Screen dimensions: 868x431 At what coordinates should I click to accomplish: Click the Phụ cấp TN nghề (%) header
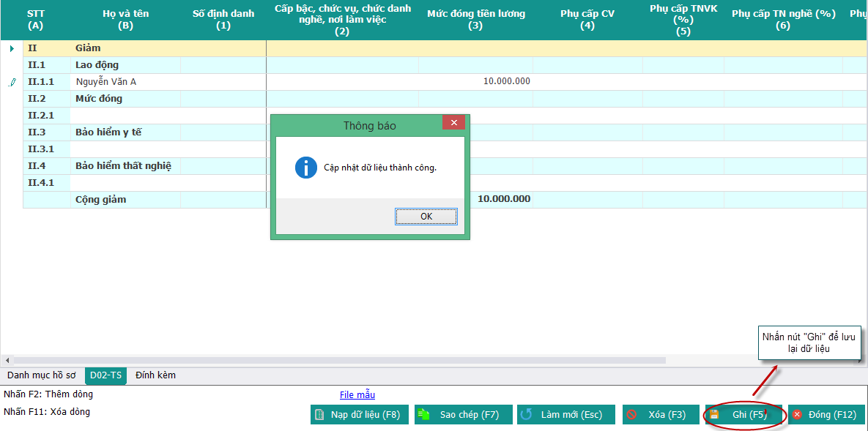tap(783, 20)
